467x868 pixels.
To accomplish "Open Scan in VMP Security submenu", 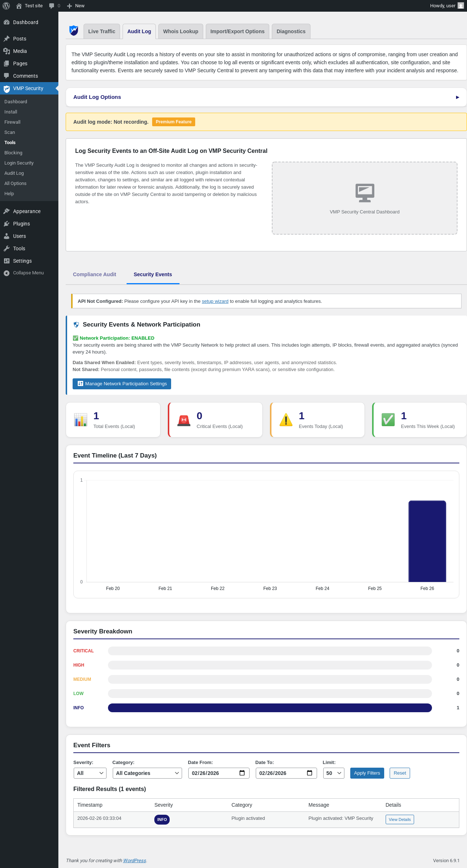I will click(10, 132).
